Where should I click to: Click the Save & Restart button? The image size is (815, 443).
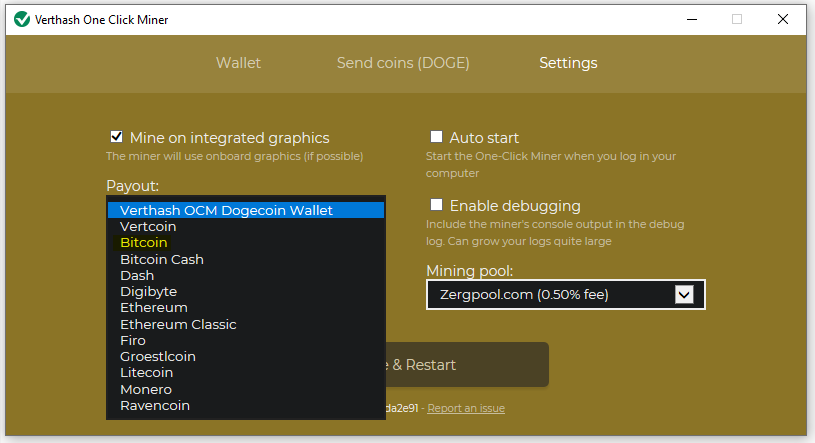pyautogui.click(x=467, y=364)
